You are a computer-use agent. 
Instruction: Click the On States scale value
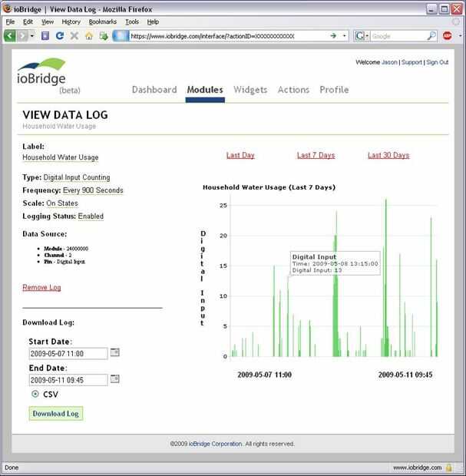62,203
